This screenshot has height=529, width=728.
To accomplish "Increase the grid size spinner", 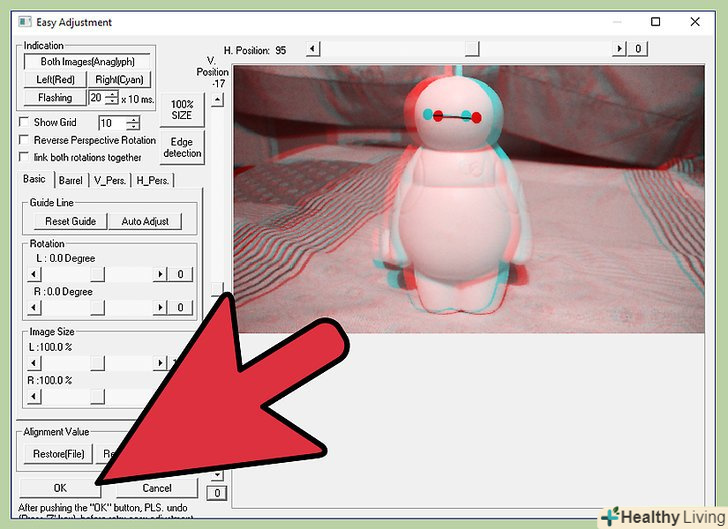I will (x=133, y=120).
